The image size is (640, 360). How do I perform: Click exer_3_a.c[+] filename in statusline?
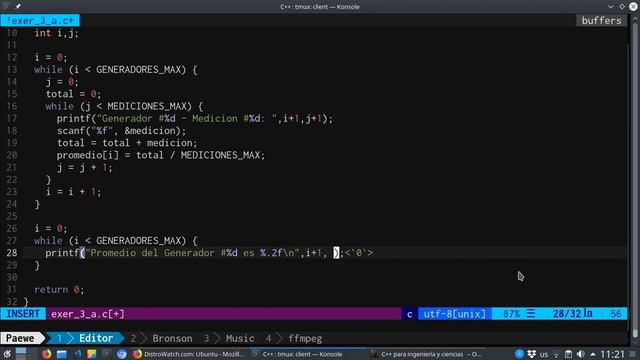click(x=88, y=314)
